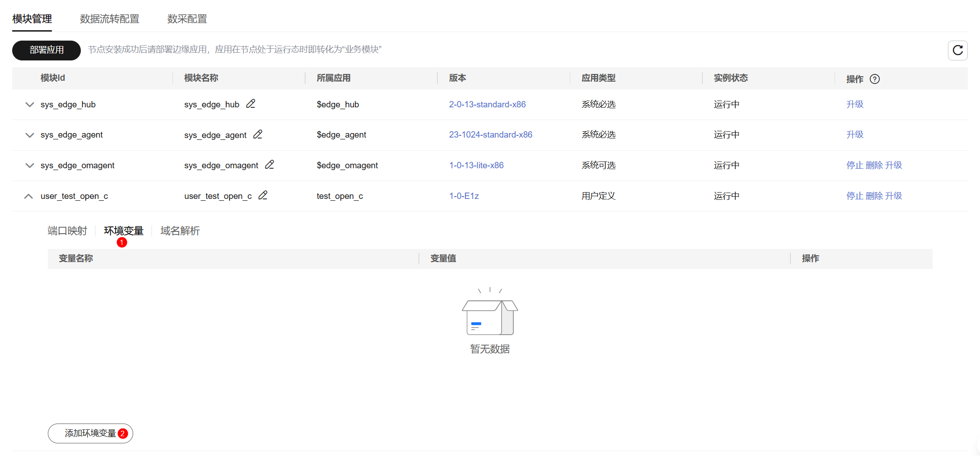Image resolution: width=980 pixels, height=456 pixels.
Task: Collapse the user_test_open_c row
Action: click(28, 196)
